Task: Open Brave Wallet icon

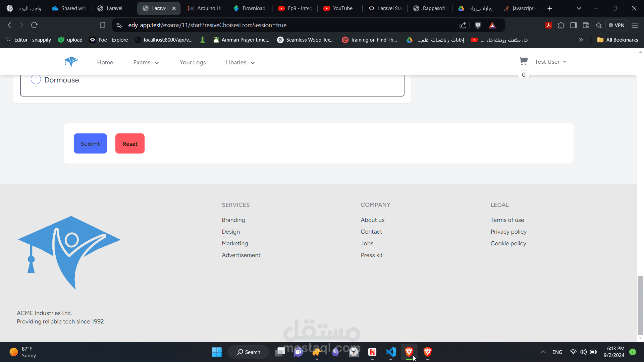Action: (586, 25)
